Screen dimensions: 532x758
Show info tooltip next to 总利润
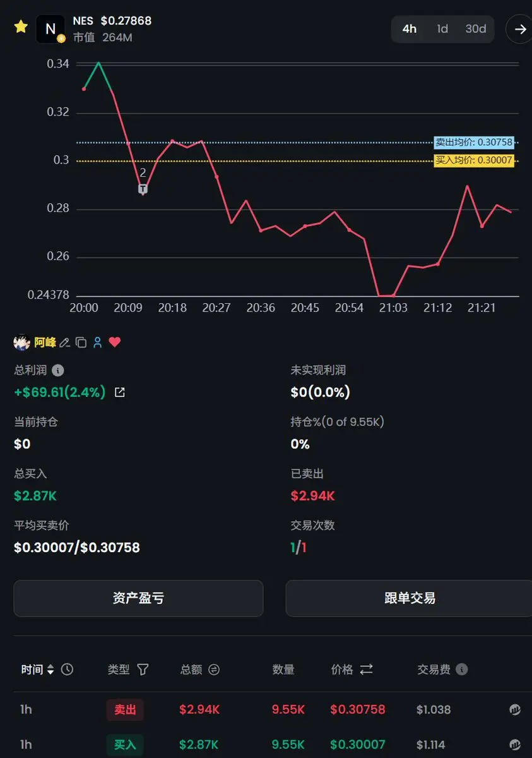click(58, 370)
